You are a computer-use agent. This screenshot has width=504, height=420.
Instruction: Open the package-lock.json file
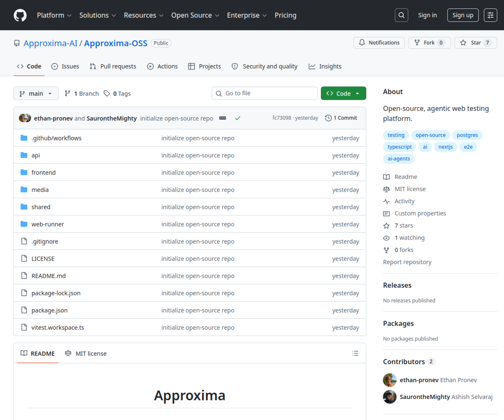(x=56, y=293)
